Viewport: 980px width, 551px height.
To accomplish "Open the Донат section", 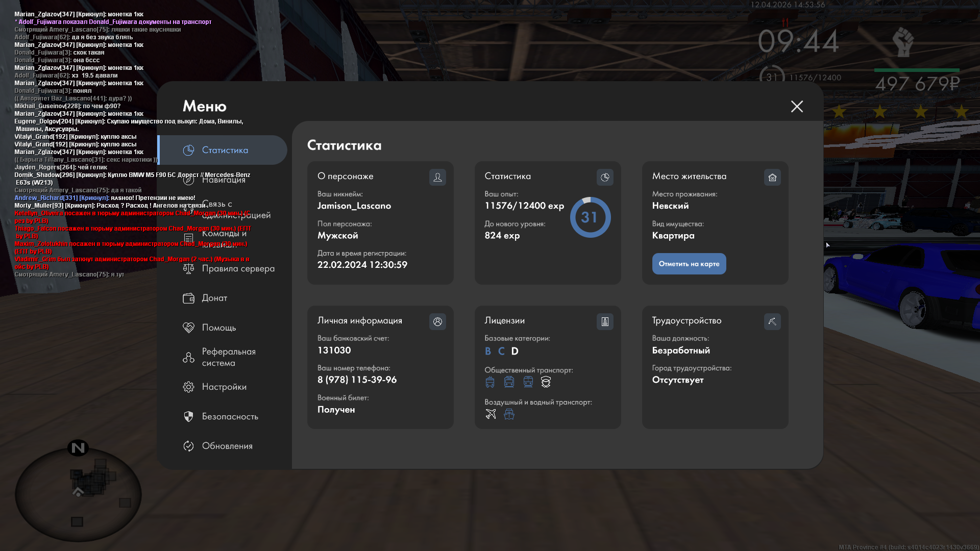I will coord(214,298).
